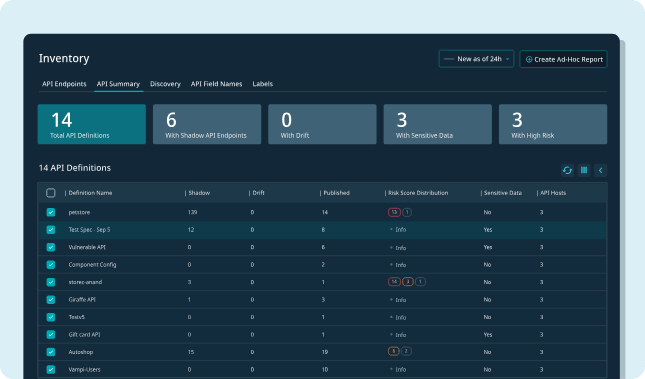Refresh the API definitions table
Image resolution: width=645 pixels, height=379 pixels.
567,170
